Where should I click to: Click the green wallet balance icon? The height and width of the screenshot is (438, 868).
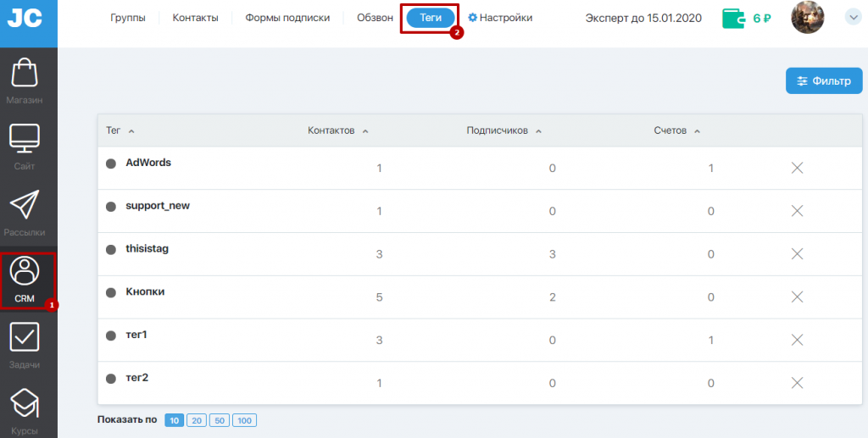coord(733,18)
